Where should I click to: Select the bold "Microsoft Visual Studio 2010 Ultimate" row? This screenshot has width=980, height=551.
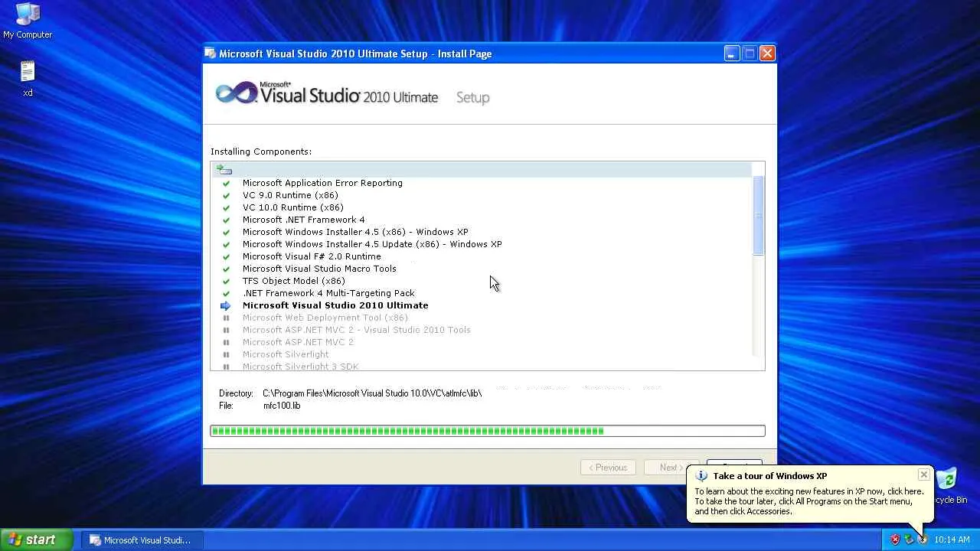tap(335, 306)
